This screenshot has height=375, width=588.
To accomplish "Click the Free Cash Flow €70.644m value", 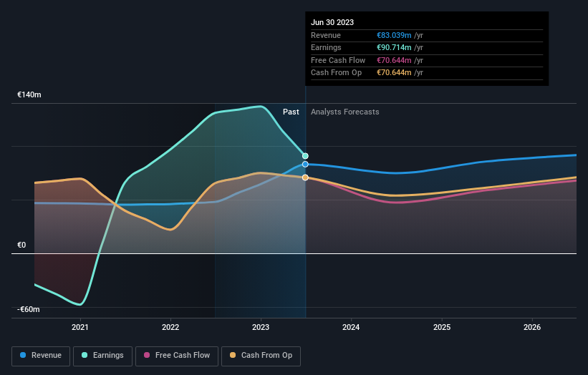I will 394,60.
